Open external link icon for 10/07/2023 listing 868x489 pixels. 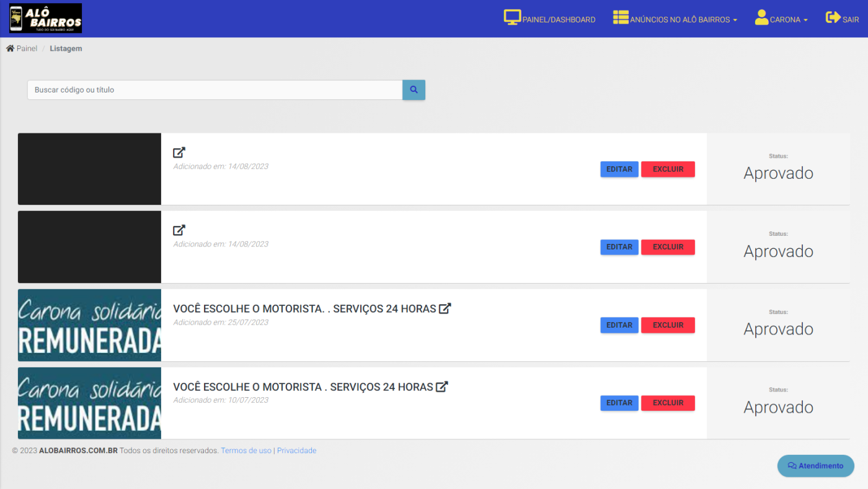[x=442, y=387]
